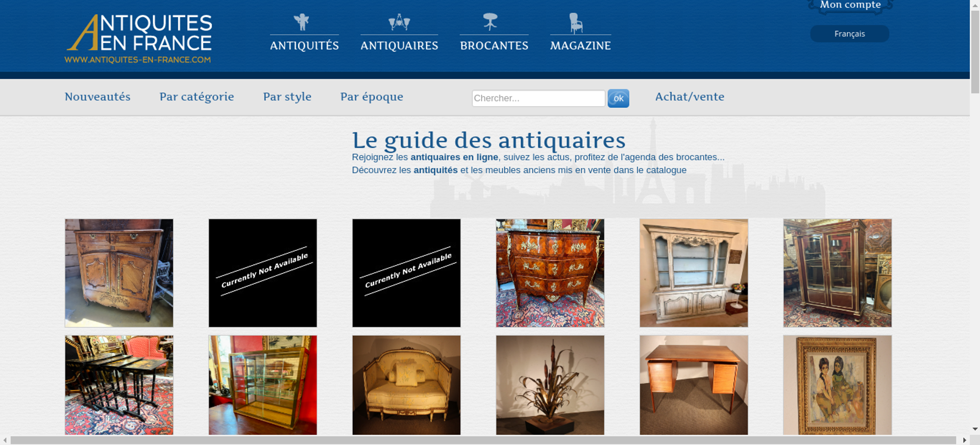
Task: Focus the Chercher search field
Action: (x=539, y=98)
